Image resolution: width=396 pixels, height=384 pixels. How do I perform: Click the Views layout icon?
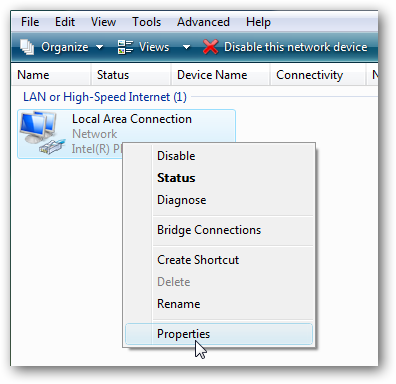point(125,47)
